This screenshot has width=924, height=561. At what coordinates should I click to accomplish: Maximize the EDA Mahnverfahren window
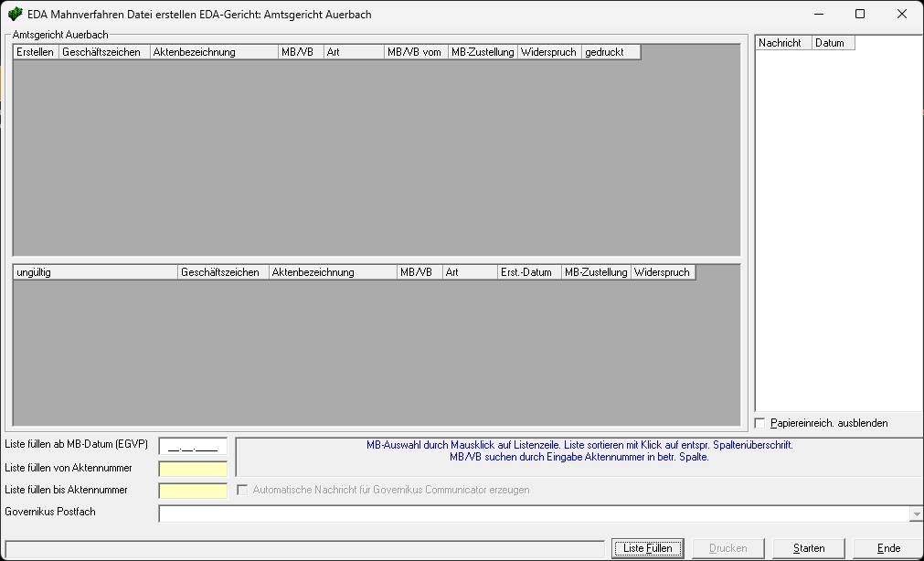(859, 15)
